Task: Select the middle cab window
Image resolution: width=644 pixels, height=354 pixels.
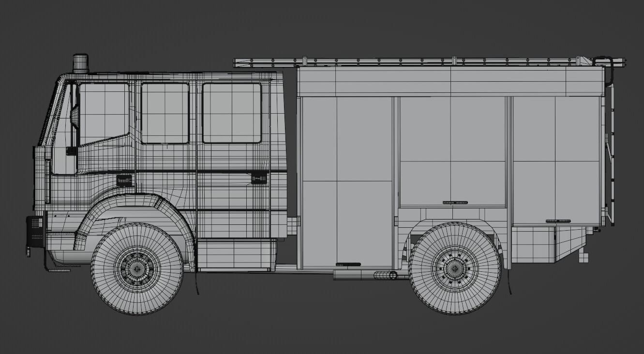Action: [165, 113]
